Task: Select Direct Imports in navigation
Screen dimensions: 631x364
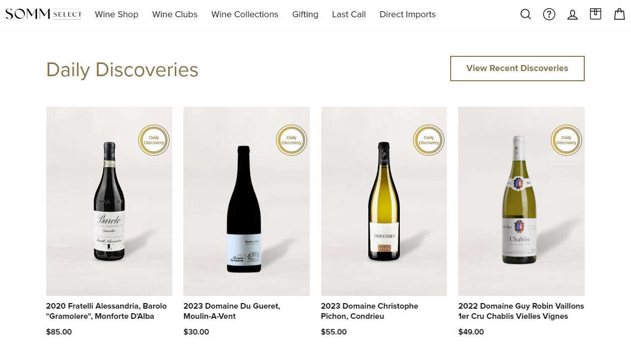Action: coord(407,14)
